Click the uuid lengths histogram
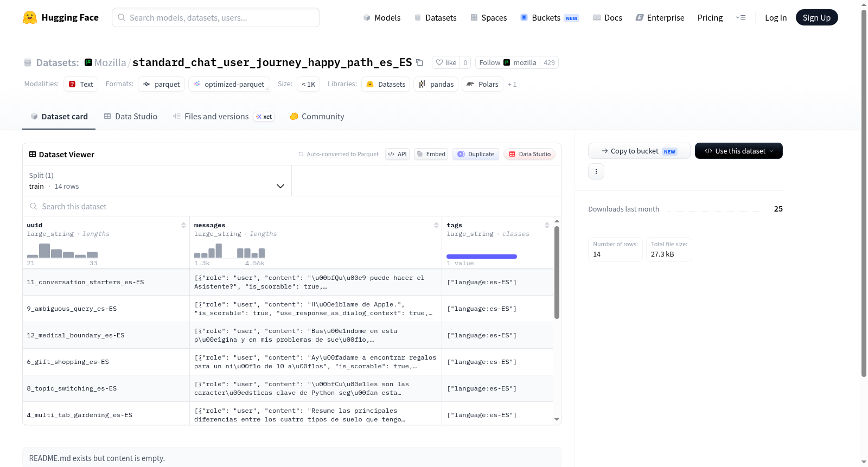 pyautogui.click(x=62, y=251)
